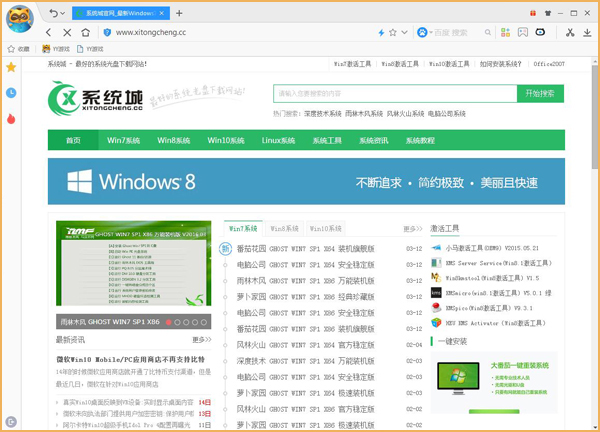Screen dimensions: 600x432
Task: Click the red gift icon in title bar
Action: pyautogui.click(x=533, y=13)
